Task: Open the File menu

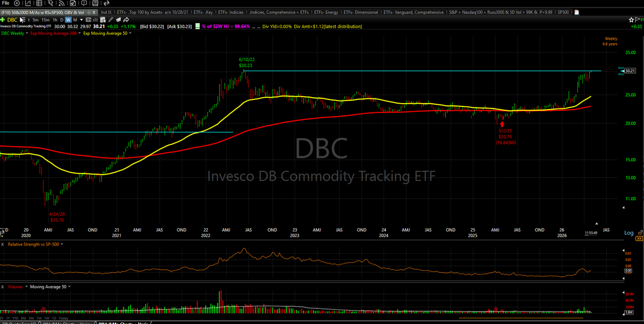Action: [6, 3]
